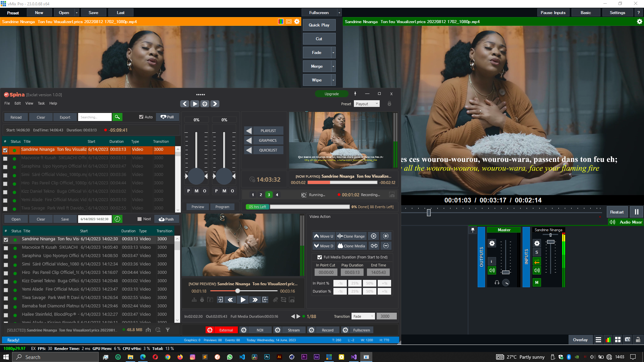Click the green search magnifier button
644x362 pixels.
click(x=117, y=117)
